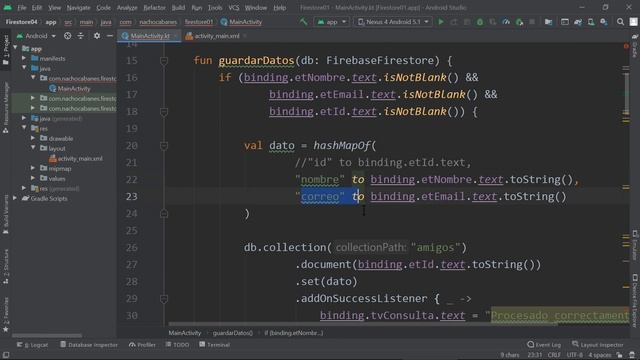640x360 pixels.
Task: Open the VCS menu
Action: tap(233, 8)
